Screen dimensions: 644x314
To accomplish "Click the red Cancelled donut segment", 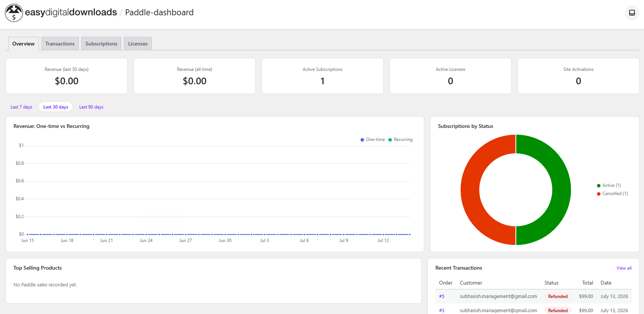I will [x=470, y=190].
